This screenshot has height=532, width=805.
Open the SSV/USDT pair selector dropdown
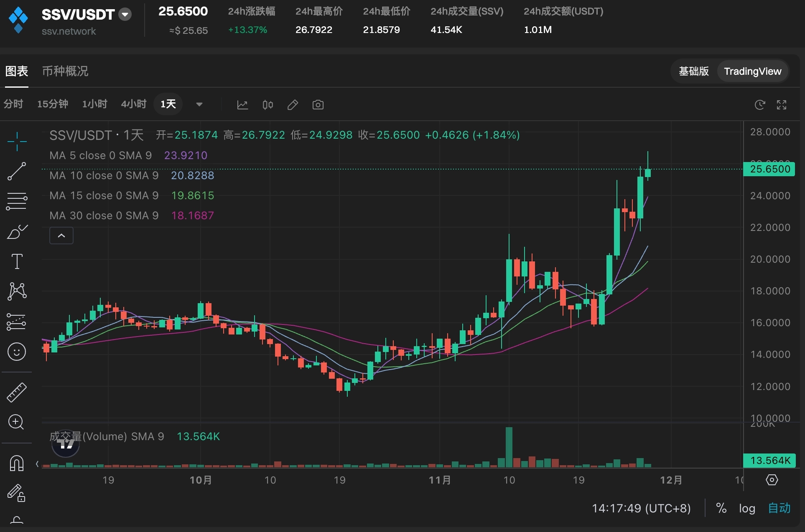pos(125,15)
